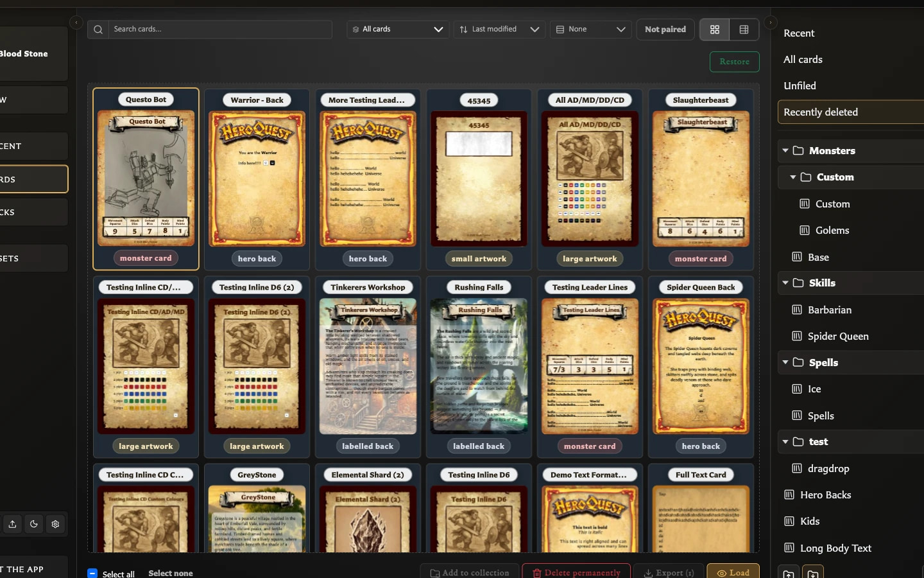Viewport: 924px width, 578px height.
Task: Select the Testing Leader Lines card
Action: tap(590, 367)
